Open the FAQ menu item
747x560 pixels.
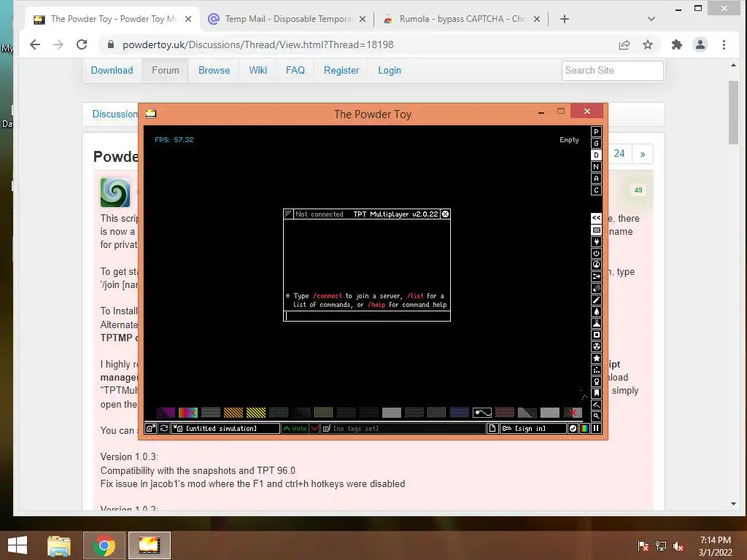tap(295, 71)
